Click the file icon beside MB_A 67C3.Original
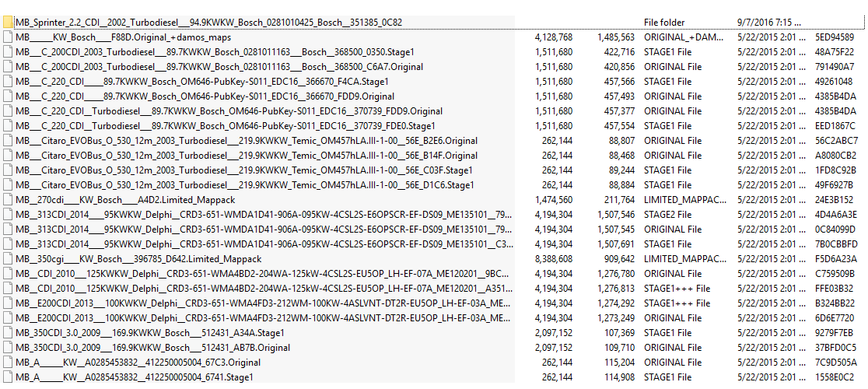The height and width of the screenshot is (389, 868). (x=7, y=362)
